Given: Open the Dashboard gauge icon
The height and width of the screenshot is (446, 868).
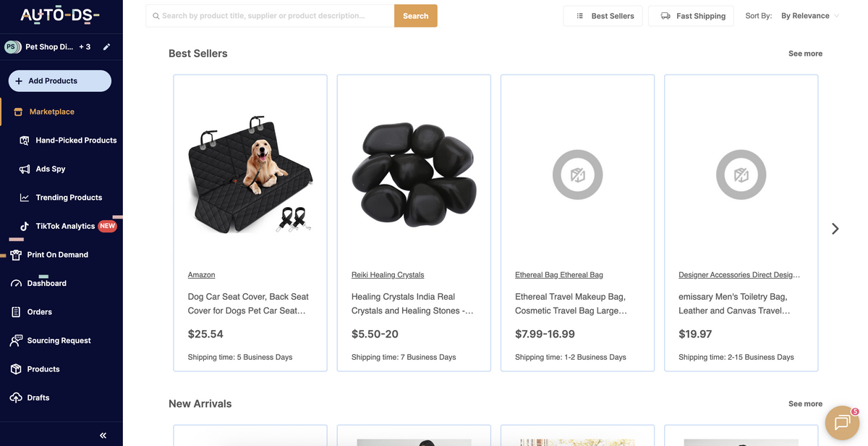Looking at the screenshot, I should coord(16,283).
